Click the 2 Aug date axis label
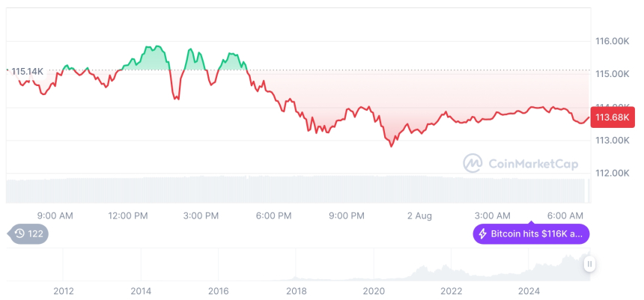Viewport: 644px width, 300px height. tap(419, 215)
